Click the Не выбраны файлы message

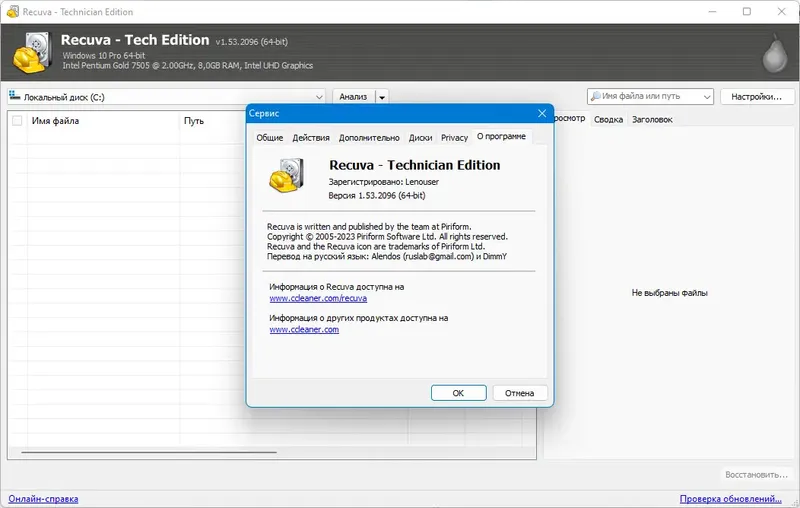tap(669, 293)
